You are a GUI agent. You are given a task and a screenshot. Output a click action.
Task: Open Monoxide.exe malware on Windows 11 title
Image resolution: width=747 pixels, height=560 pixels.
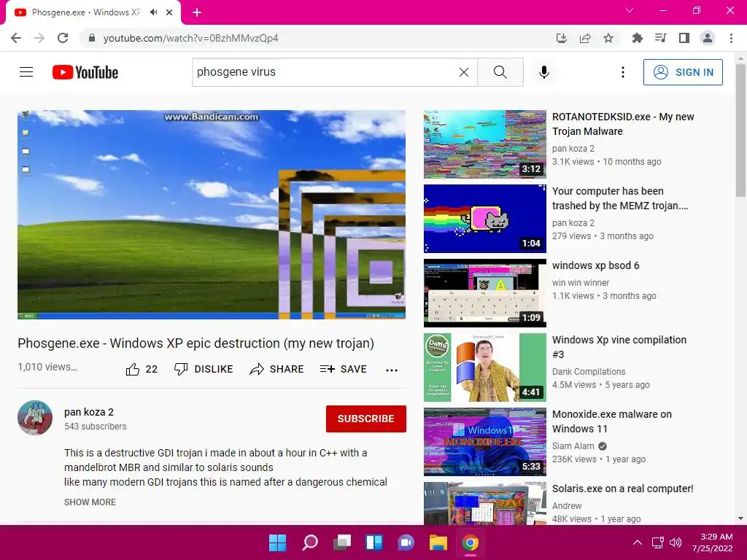pos(612,421)
